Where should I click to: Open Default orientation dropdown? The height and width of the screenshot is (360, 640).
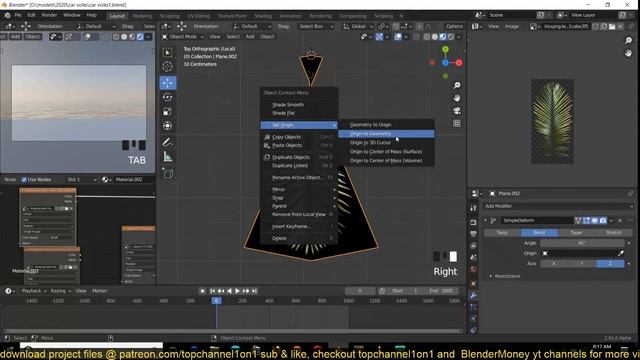tap(252, 26)
